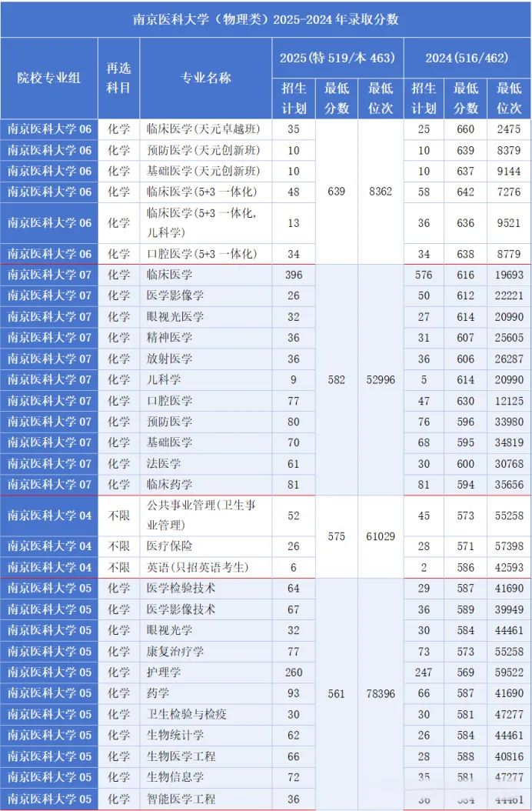
Task: Click the merged score cell 575
Action: click(x=336, y=536)
